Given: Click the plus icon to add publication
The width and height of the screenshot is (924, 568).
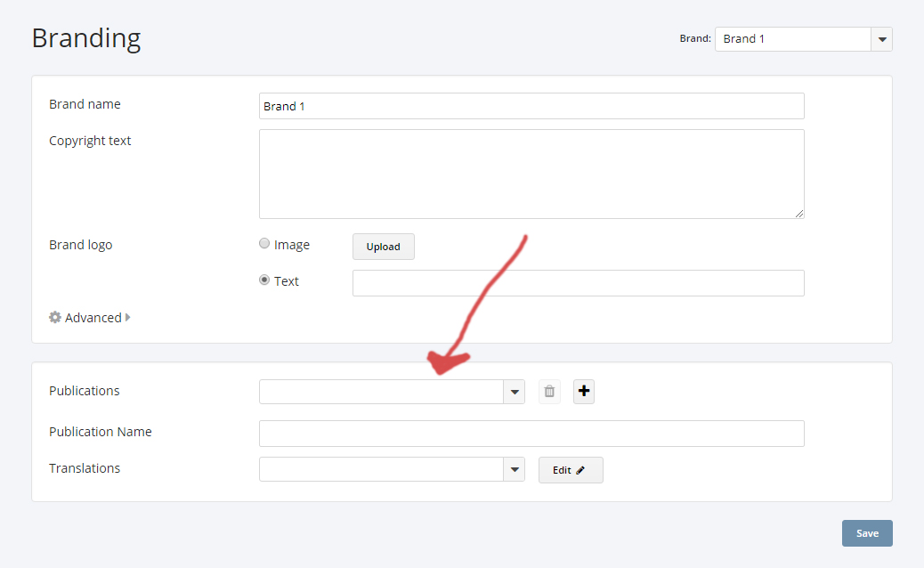Looking at the screenshot, I should click(584, 392).
